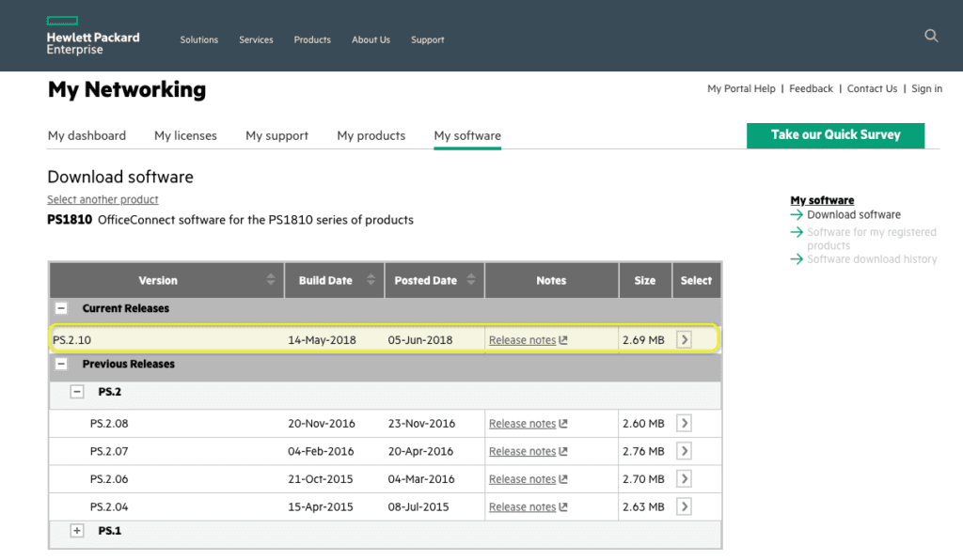Open the Products menu in header
963x560 pixels.
point(312,39)
